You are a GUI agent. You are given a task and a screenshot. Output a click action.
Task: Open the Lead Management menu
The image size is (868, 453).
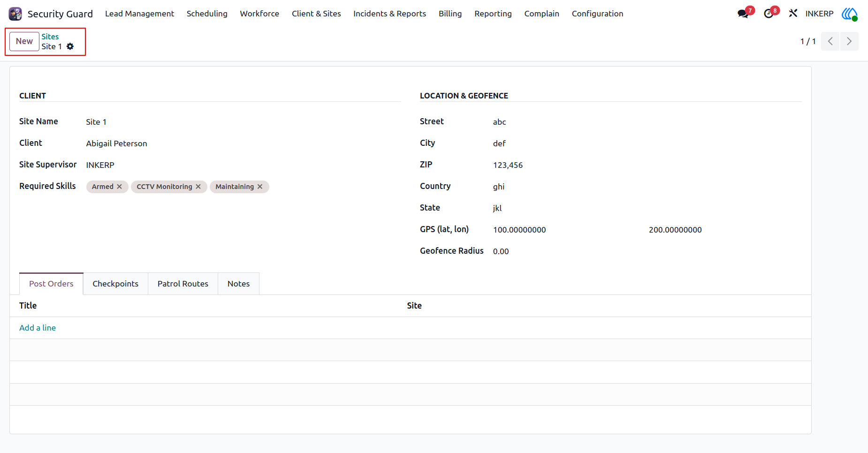139,14
